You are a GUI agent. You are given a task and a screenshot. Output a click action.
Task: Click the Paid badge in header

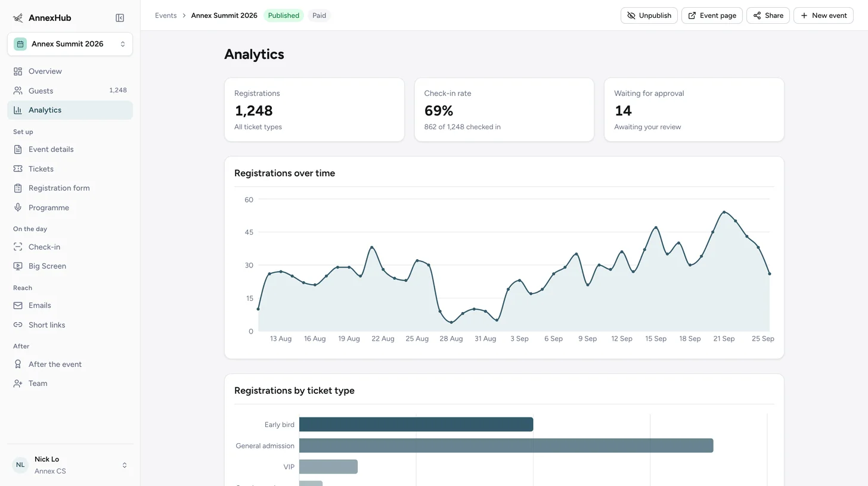tap(320, 15)
